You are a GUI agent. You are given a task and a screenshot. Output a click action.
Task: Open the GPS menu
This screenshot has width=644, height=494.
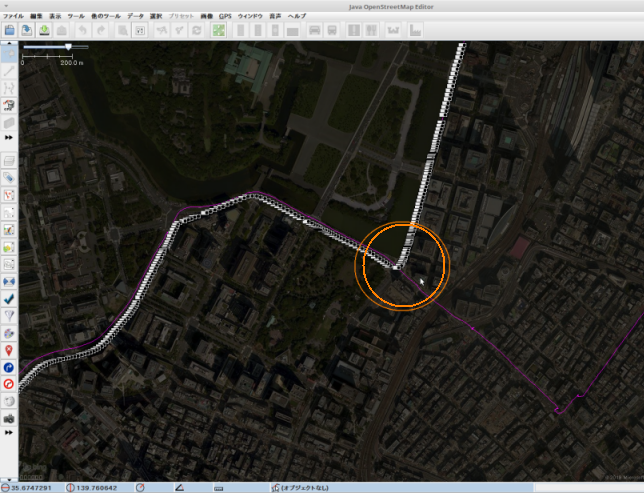[x=225, y=16]
